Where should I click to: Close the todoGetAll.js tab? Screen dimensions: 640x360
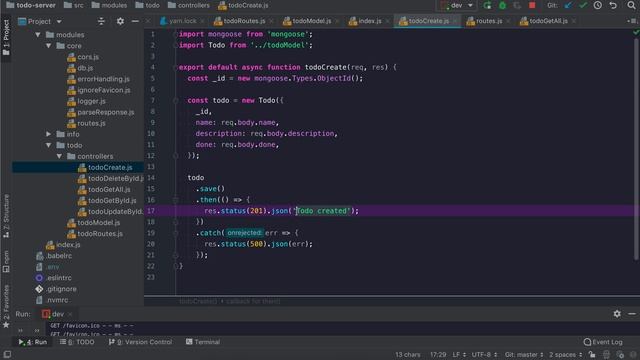(573, 21)
